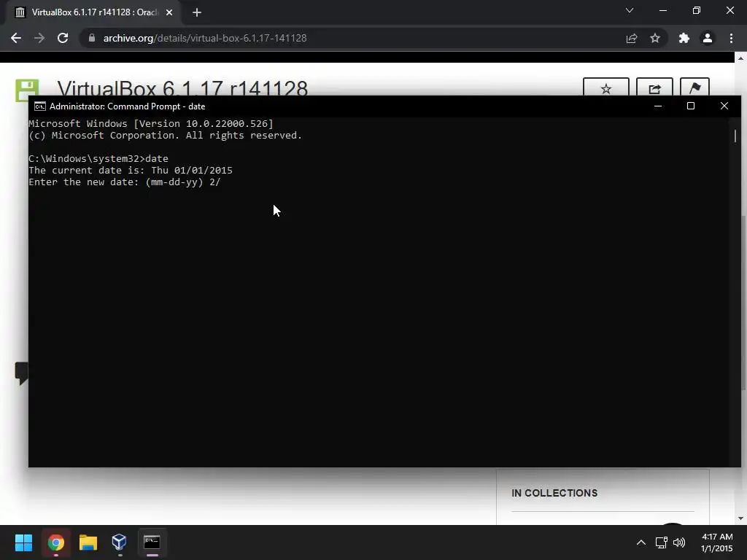The height and width of the screenshot is (560, 747).
Task: Minimize the Chrome browser window
Action: pyautogui.click(x=662, y=10)
